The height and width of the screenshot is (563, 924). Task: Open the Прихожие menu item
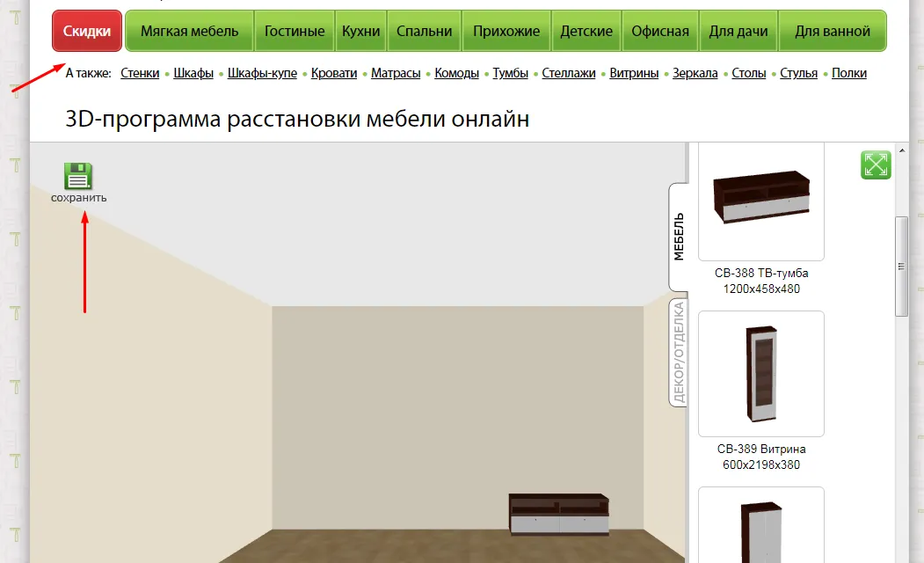coord(506,31)
